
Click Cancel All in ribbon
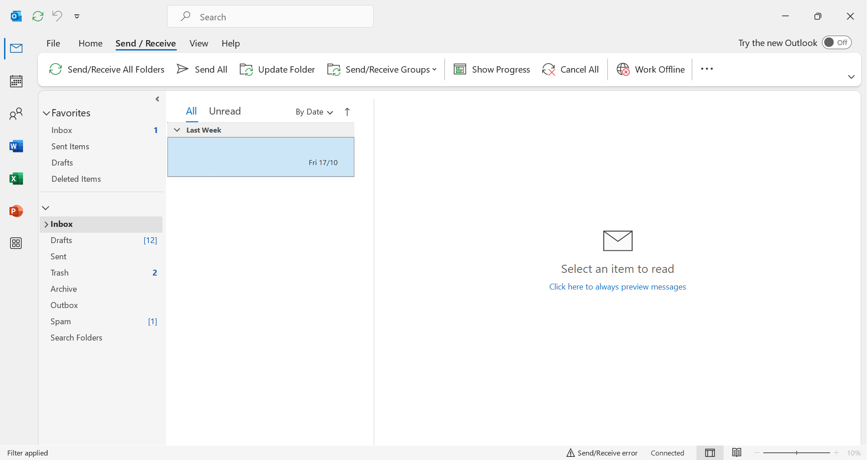(x=571, y=69)
